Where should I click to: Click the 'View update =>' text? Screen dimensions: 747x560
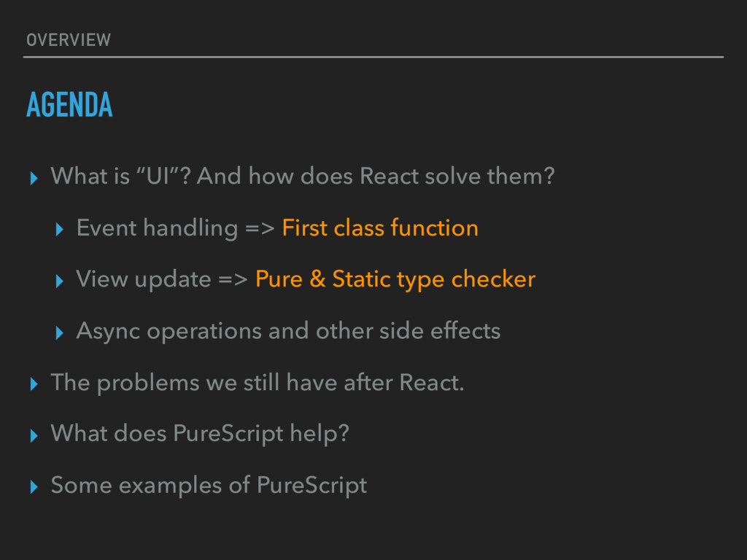(162, 279)
